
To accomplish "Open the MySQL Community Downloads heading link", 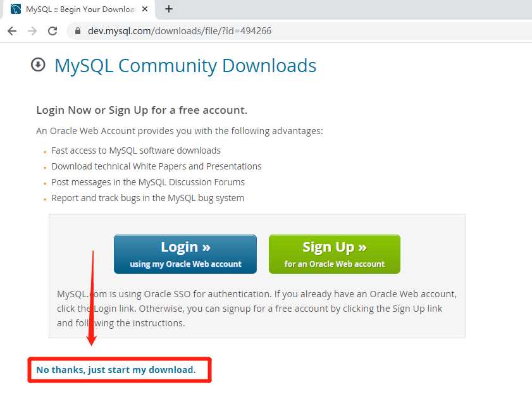I will (x=185, y=66).
